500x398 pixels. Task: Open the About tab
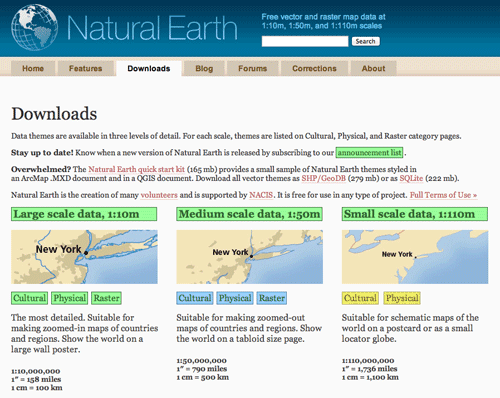point(373,68)
